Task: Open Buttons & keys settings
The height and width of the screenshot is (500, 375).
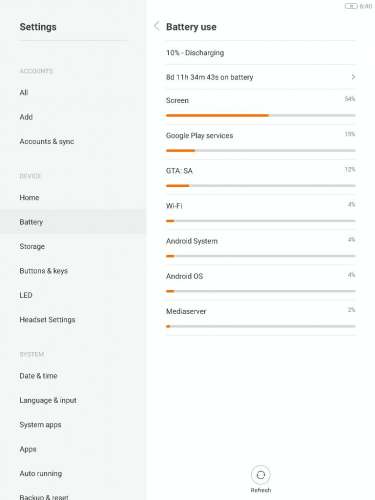Action: point(43,271)
